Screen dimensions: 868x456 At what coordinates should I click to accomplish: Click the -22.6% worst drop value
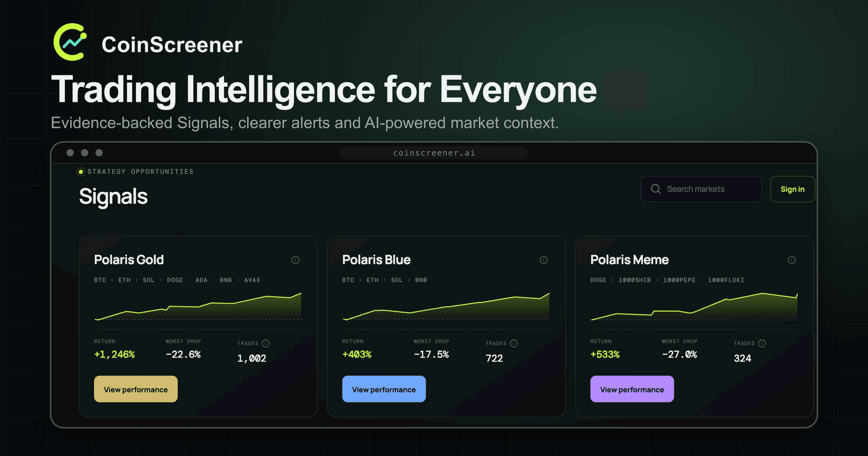183,355
